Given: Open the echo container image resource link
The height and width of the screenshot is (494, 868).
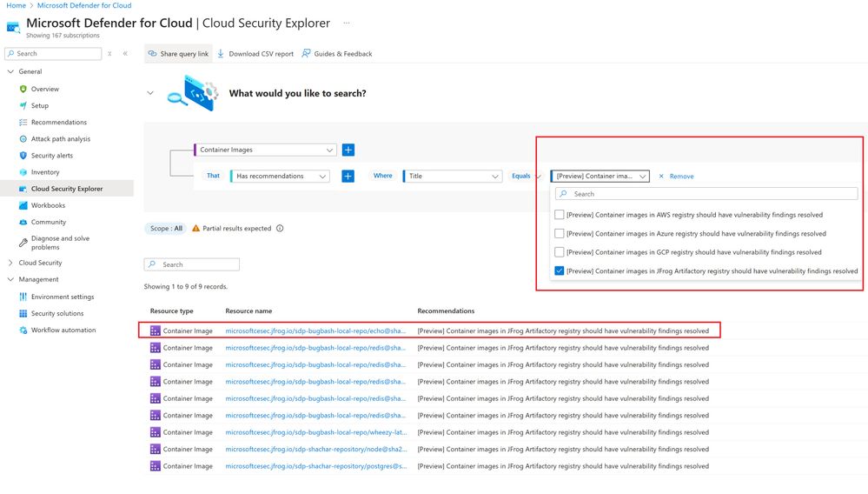Looking at the screenshot, I should 315,330.
